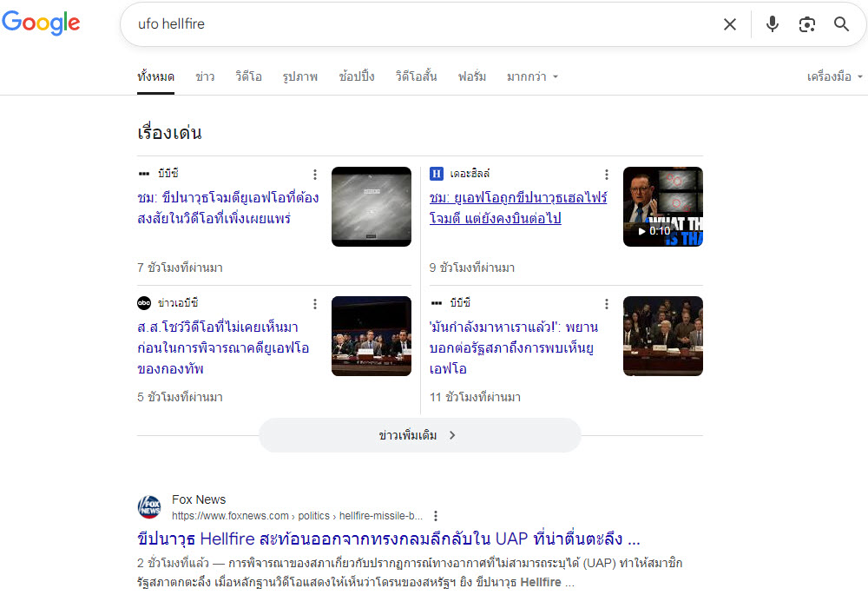This screenshot has height=595, width=868.
Task: Open the เครื่องมือ tools dropdown
Action: click(x=834, y=77)
